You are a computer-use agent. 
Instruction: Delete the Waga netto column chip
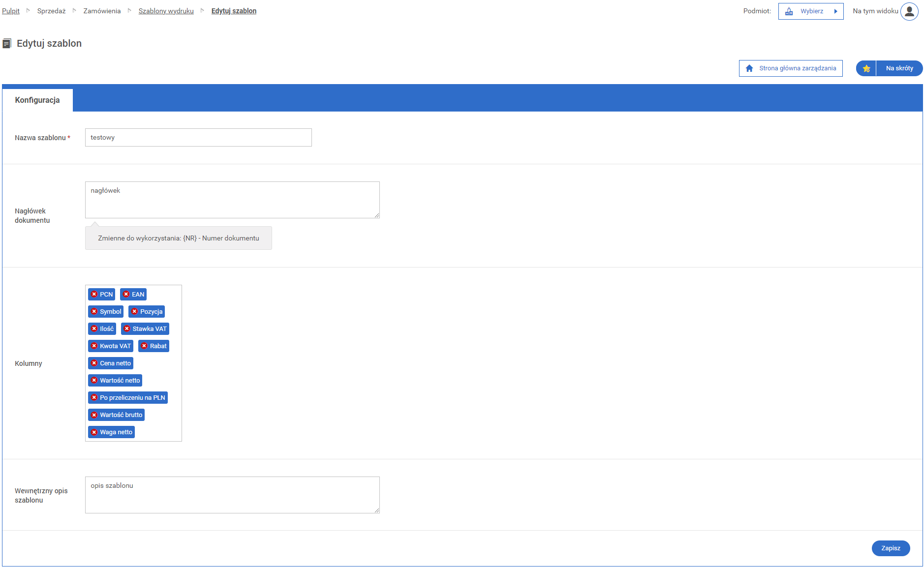[94, 432]
